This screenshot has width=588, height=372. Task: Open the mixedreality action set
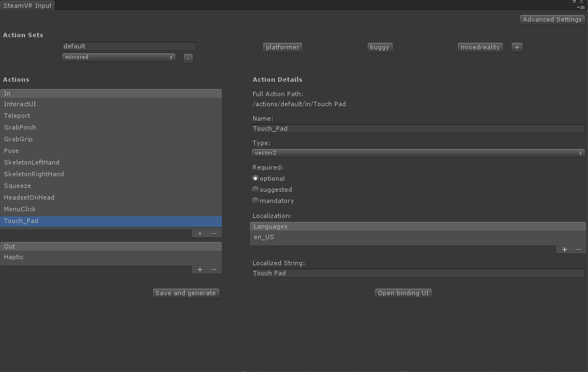pyautogui.click(x=480, y=47)
